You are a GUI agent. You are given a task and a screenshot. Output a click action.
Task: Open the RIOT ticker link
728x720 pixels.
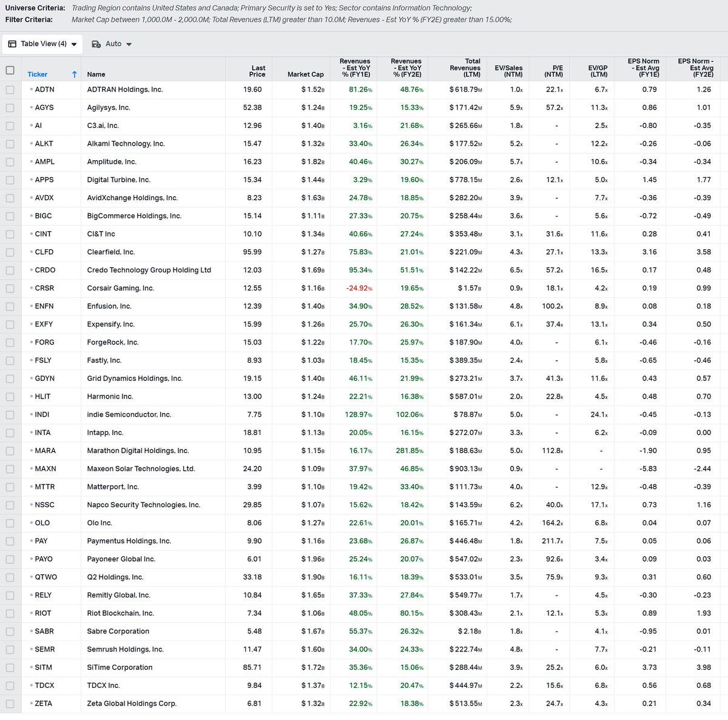43,613
